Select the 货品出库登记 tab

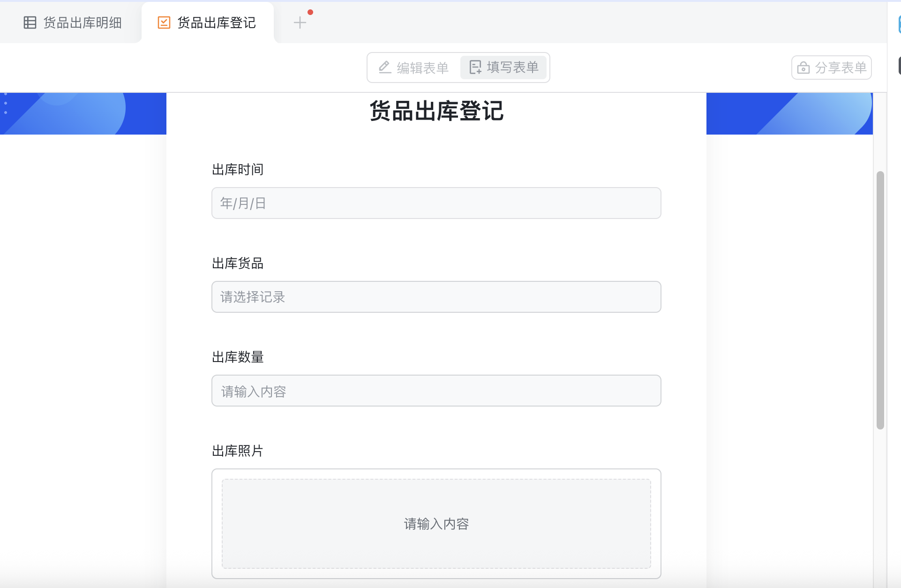pyautogui.click(x=216, y=23)
